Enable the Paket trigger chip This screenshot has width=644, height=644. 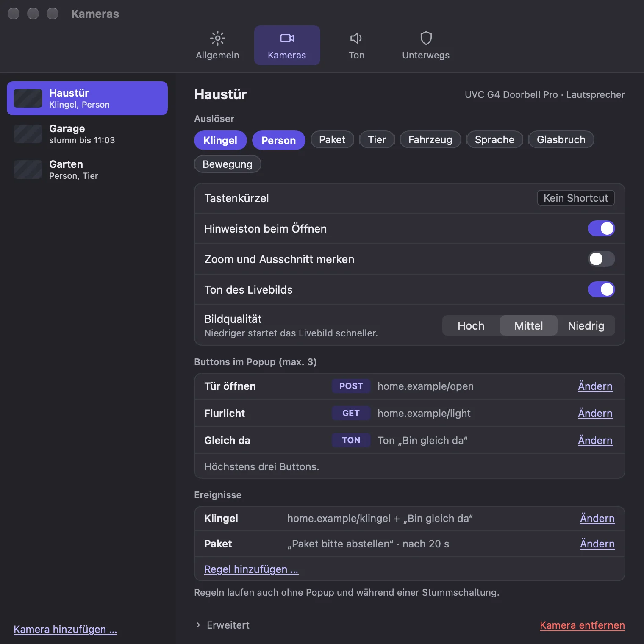332,139
